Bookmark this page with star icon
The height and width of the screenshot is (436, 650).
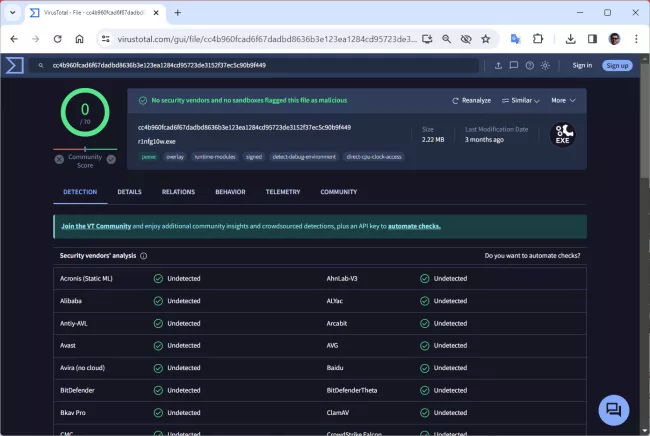point(485,39)
